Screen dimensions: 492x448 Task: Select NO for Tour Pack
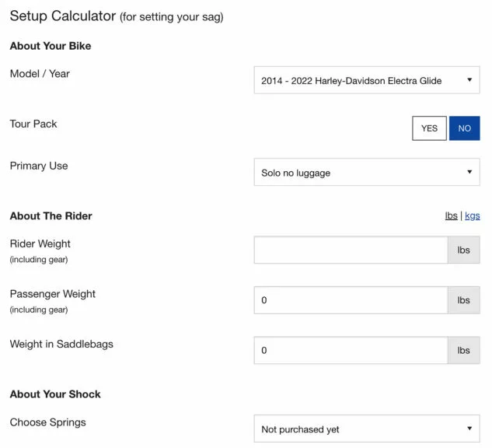[464, 128]
